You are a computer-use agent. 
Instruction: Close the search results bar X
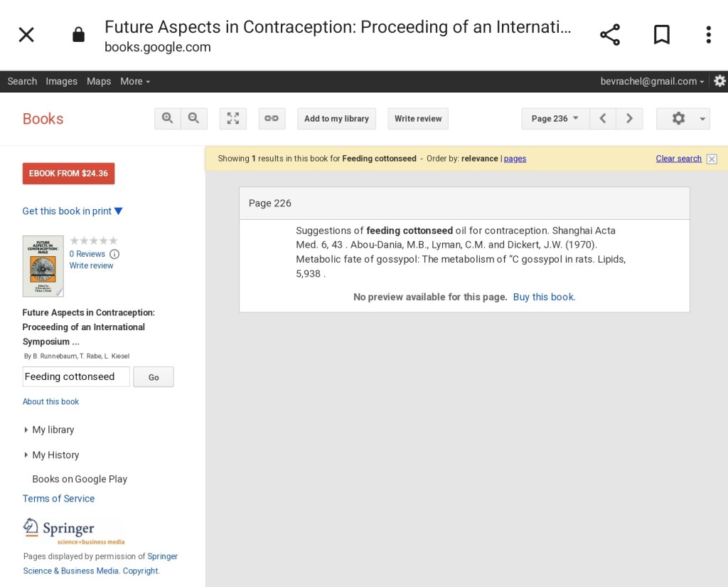tap(712, 159)
